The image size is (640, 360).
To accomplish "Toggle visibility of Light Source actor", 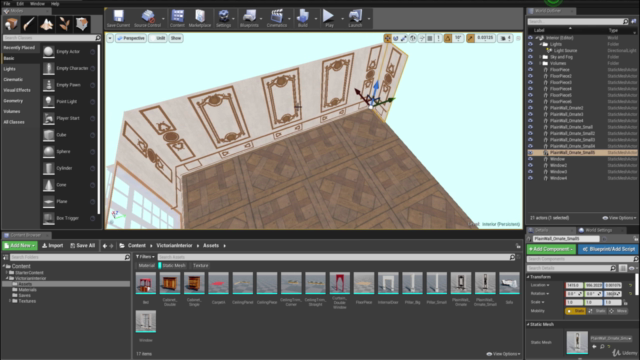I will pos(530,51).
